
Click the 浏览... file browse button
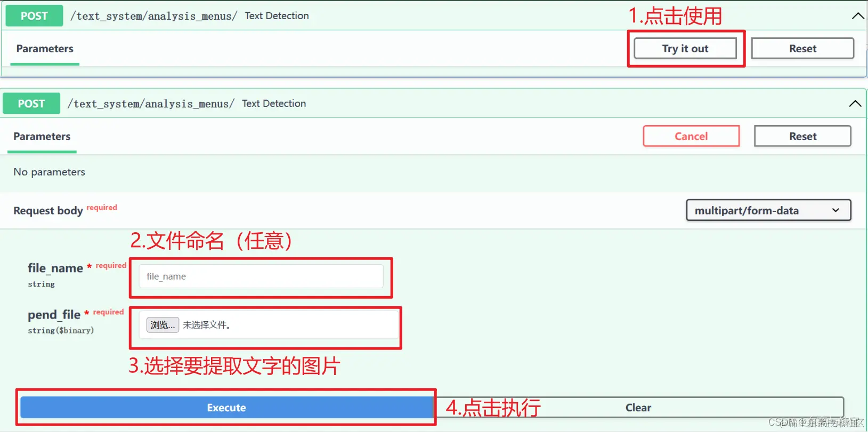coord(163,325)
